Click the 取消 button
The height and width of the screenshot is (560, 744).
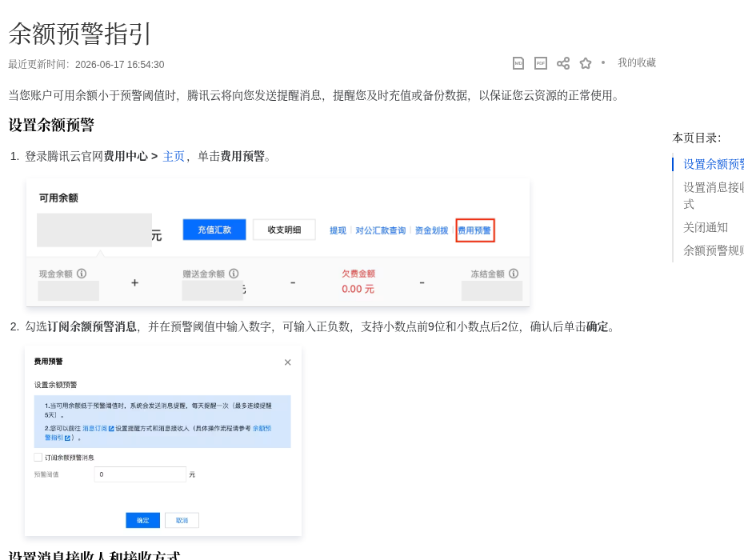(x=182, y=520)
